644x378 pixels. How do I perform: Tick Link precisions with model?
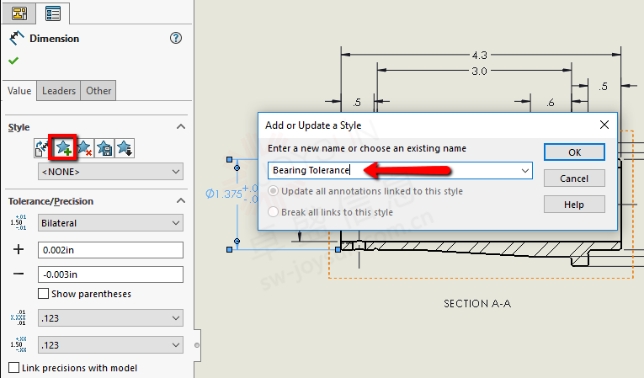tap(14, 368)
